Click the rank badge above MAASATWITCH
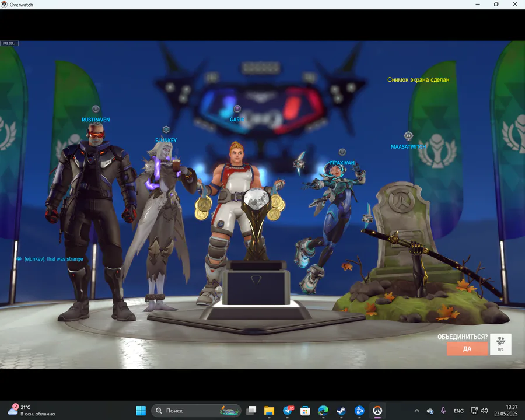The height and width of the screenshot is (420, 525). coord(408,136)
